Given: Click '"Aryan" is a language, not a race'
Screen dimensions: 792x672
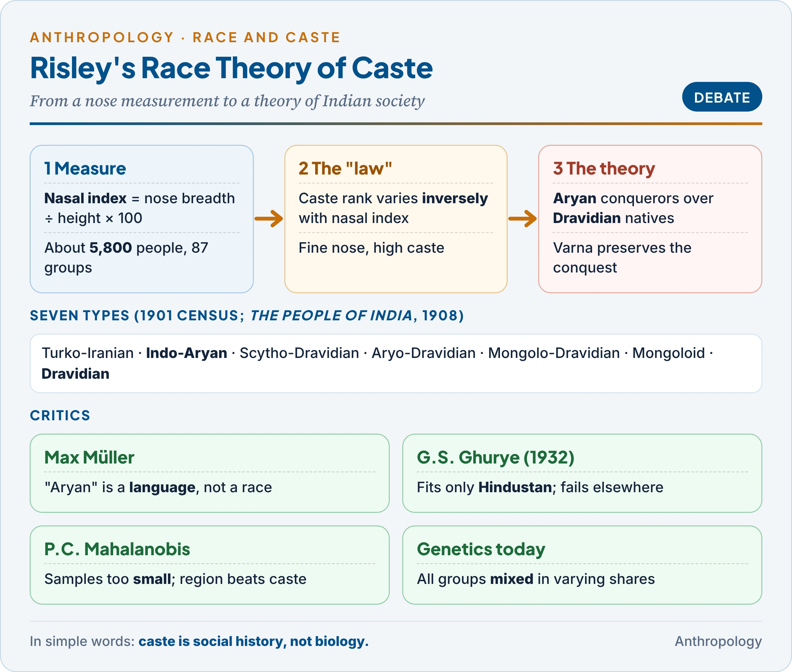Looking at the screenshot, I should [x=158, y=488].
